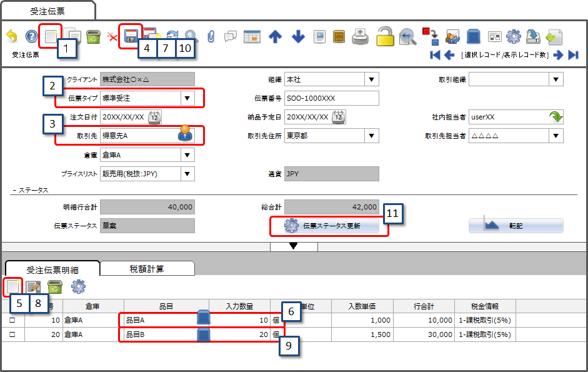This screenshot has height=372, width=588.
Task: Check the checkbox for line 10 row
Action: click(x=12, y=320)
